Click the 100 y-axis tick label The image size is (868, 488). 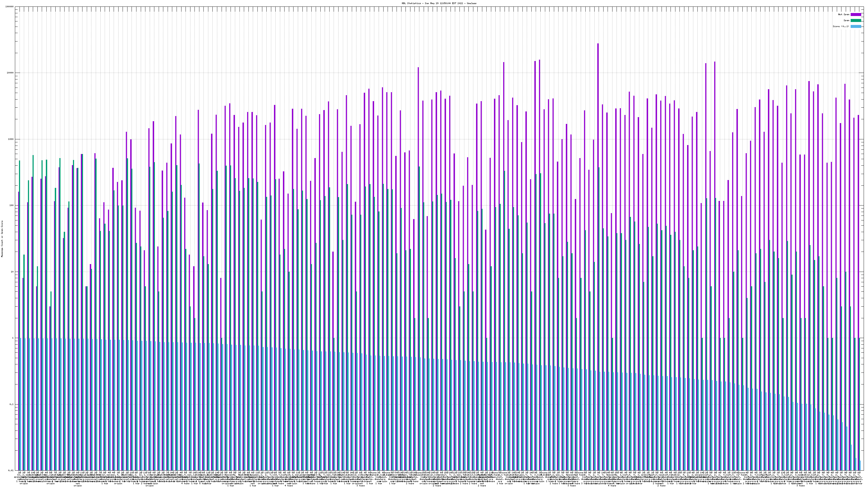click(x=12, y=206)
